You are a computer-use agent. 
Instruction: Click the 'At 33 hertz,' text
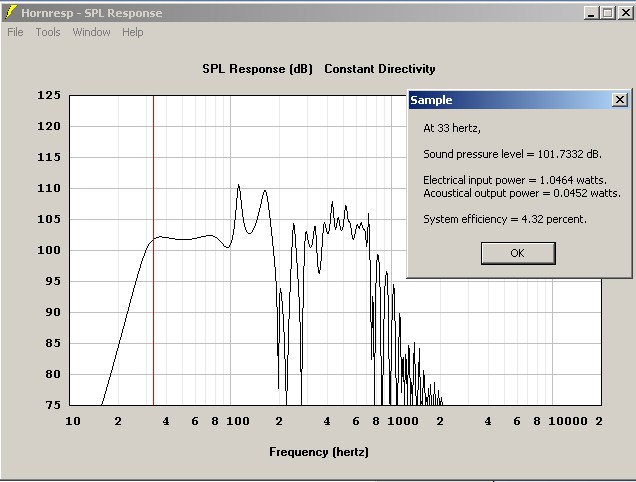pos(452,128)
